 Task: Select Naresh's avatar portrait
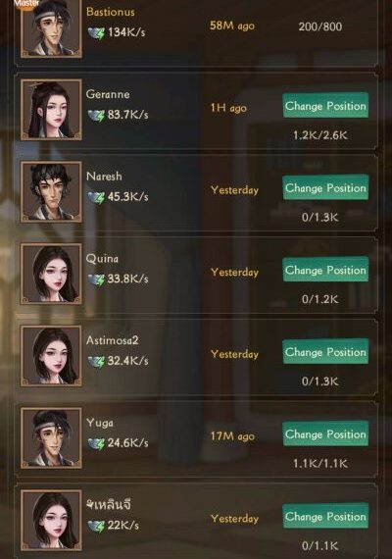pos(51,192)
